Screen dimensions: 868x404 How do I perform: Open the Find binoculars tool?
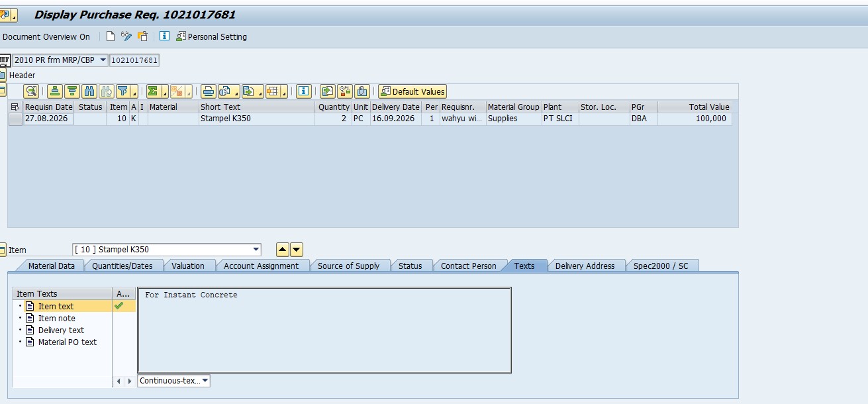pyautogui.click(x=90, y=91)
